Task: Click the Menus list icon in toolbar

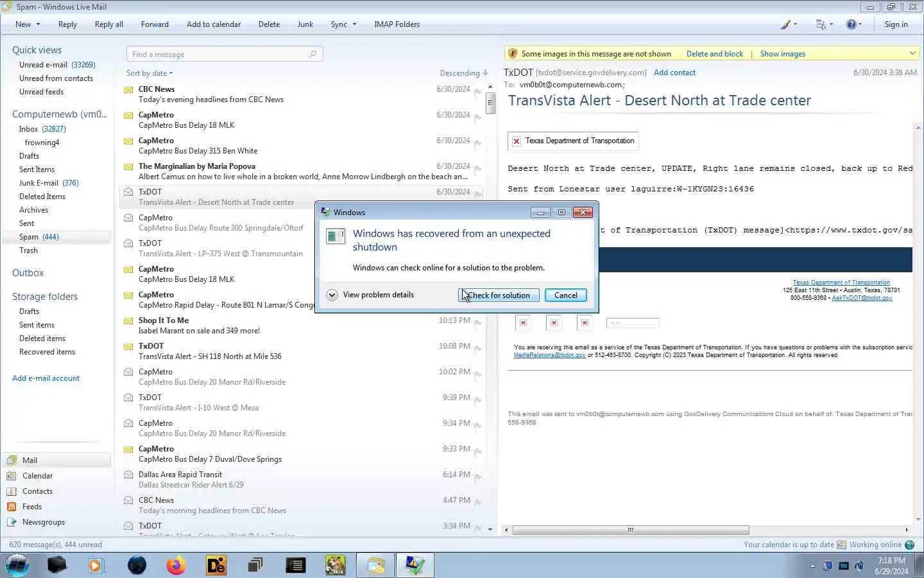Action: coord(821,24)
